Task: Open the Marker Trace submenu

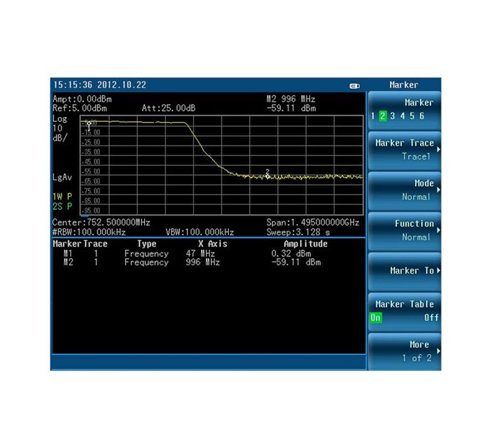Action: tap(405, 149)
